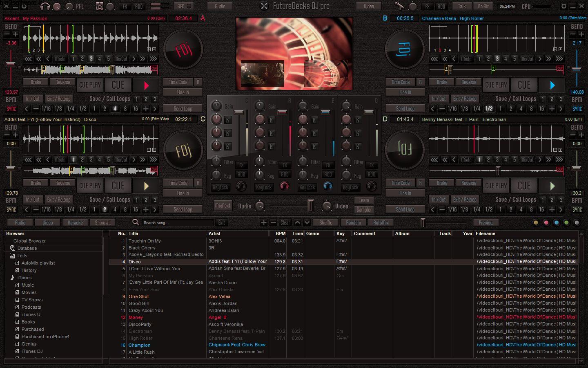588x368 pixels.
Task: Click the headphone PFL monitor icon
Action: click(x=46, y=6)
